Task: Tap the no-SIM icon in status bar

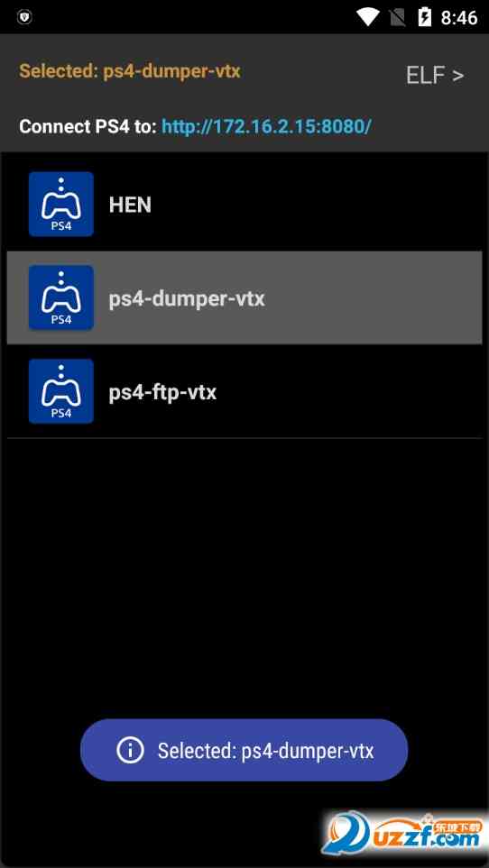Action: 398,17
